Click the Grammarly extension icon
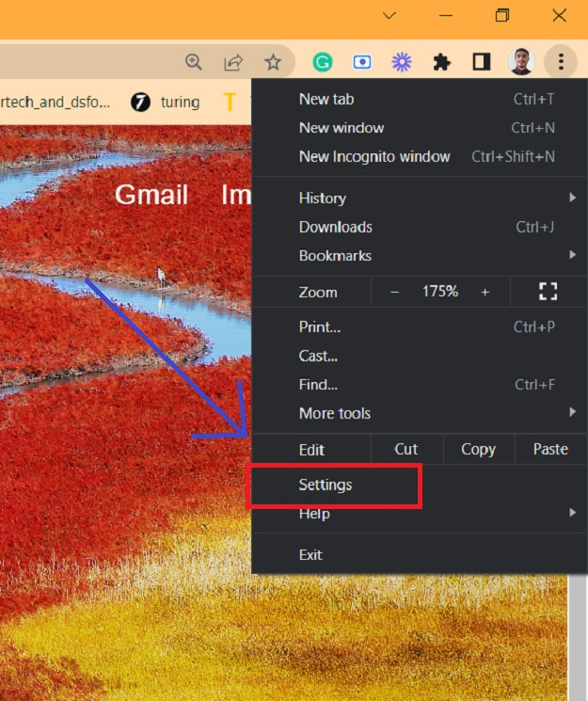This screenshot has width=588, height=701. [323, 62]
